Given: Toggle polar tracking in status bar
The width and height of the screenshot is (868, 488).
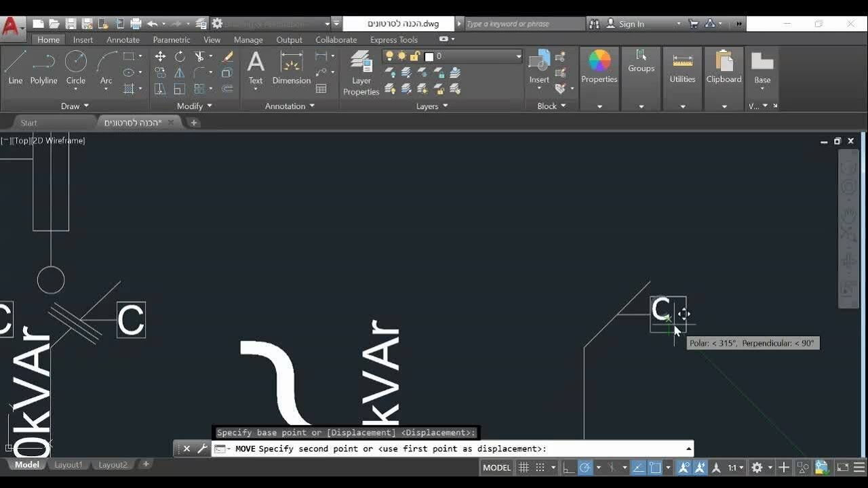Looking at the screenshot, I should (x=585, y=468).
